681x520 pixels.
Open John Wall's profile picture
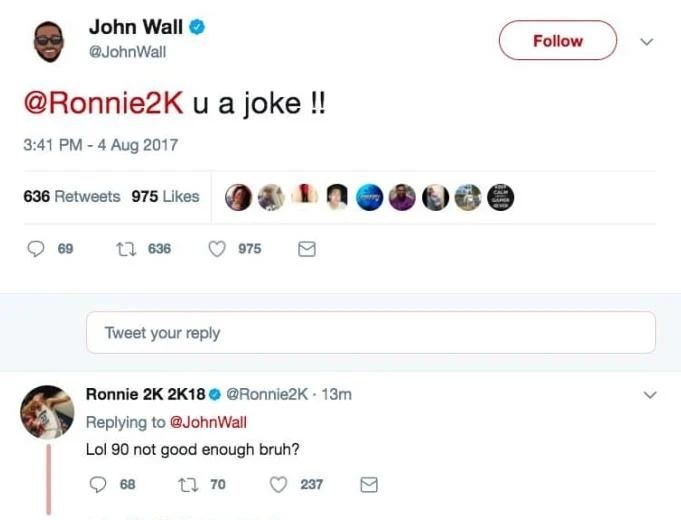tap(48, 40)
